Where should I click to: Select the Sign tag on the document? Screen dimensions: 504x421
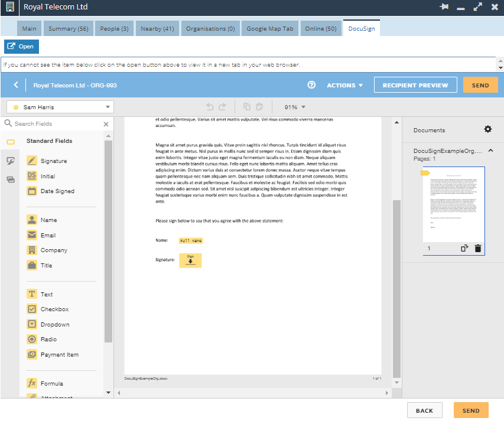tap(190, 260)
